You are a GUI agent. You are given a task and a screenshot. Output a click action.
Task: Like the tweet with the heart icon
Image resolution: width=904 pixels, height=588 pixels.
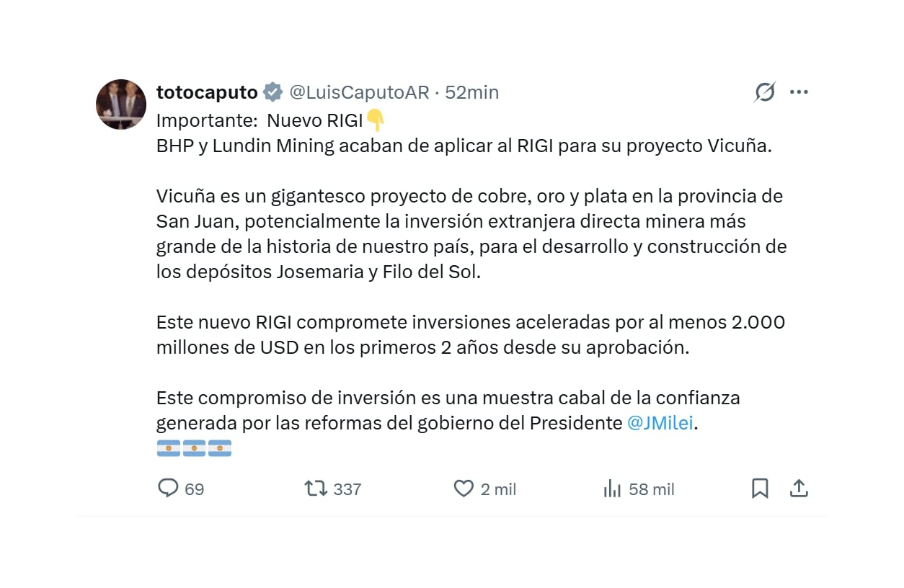[464, 489]
